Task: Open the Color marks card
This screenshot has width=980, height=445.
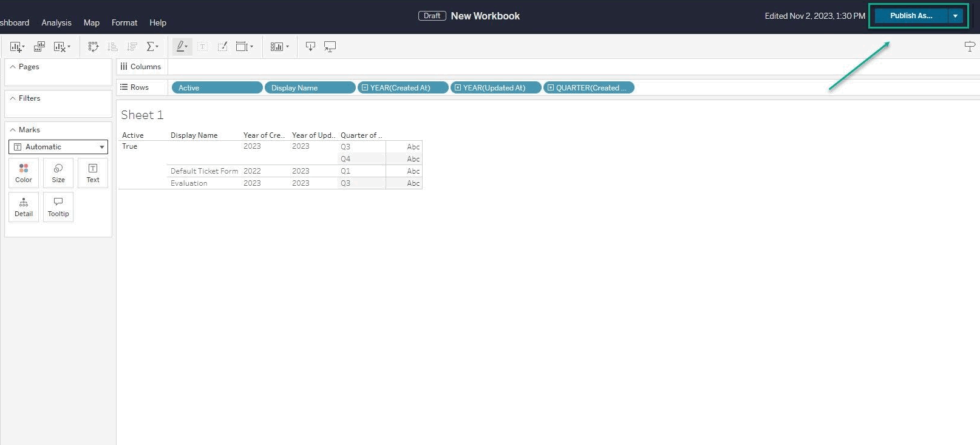Action: (x=24, y=173)
